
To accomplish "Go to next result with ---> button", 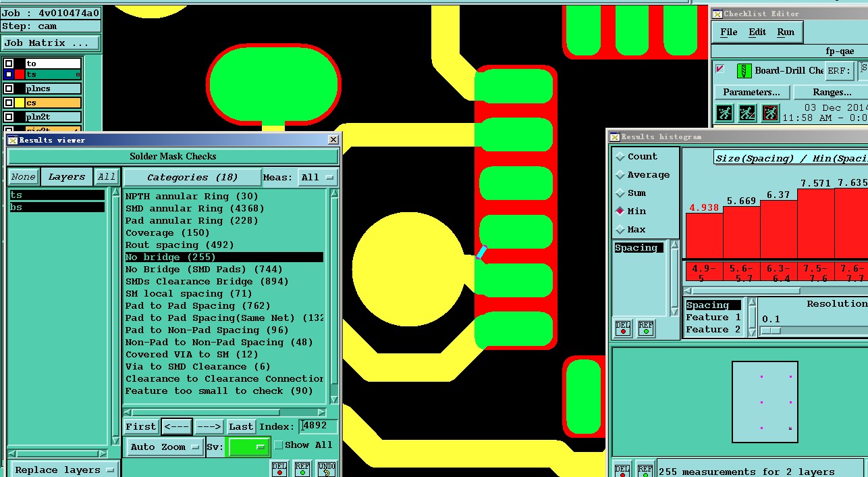I will point(209,426).
